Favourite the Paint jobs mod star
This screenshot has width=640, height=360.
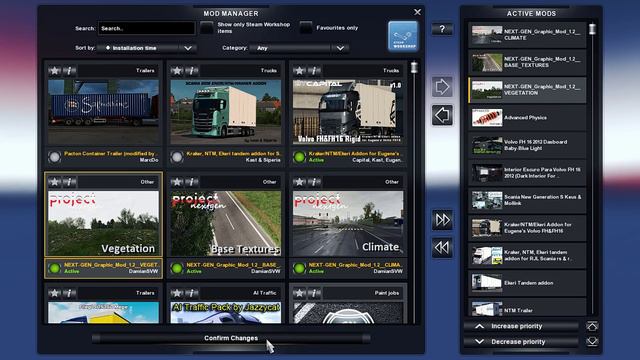point(299,293)
